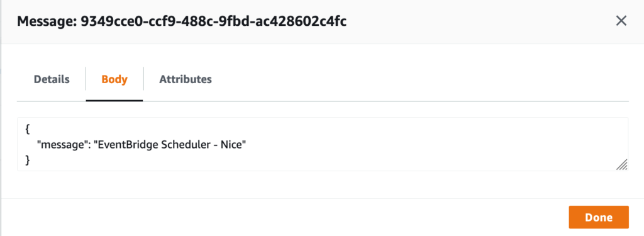Click the blank tab strip area after Attributes

411,79
